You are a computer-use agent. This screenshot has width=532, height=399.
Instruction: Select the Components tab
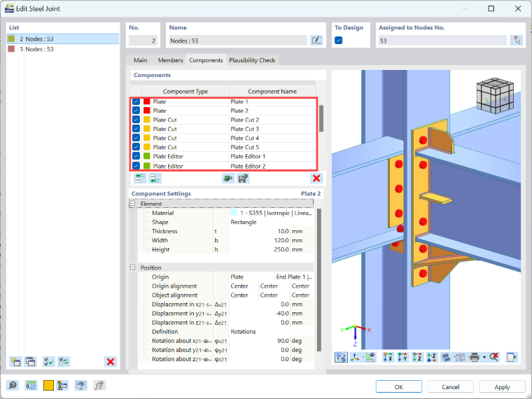tap(206, 60)
